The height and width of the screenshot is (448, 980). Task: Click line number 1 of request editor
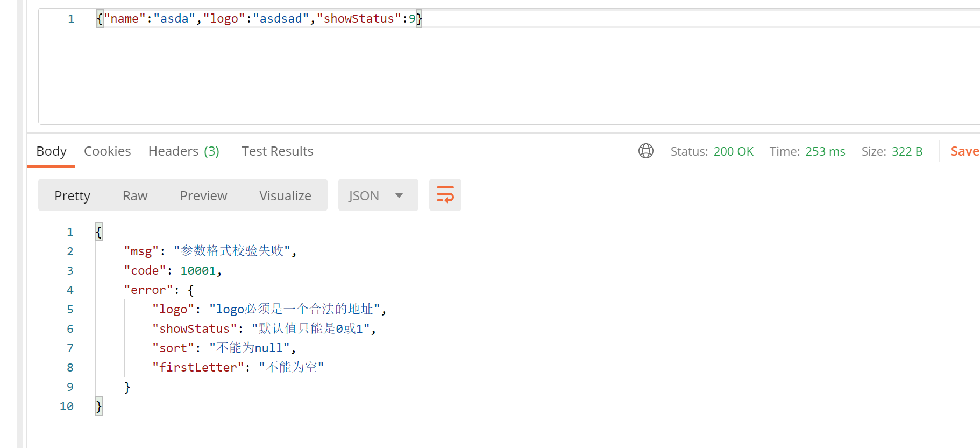71,19
